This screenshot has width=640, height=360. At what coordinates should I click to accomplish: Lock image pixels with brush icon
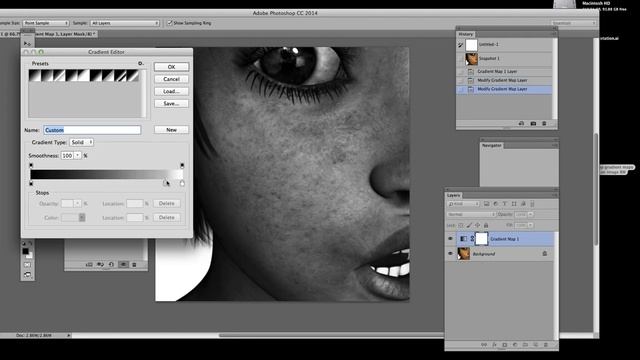469,225
